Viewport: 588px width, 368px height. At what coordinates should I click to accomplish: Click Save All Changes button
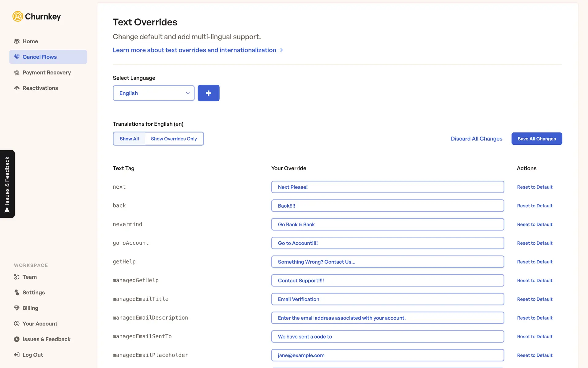pyautogui.click(x=537, y=139)
